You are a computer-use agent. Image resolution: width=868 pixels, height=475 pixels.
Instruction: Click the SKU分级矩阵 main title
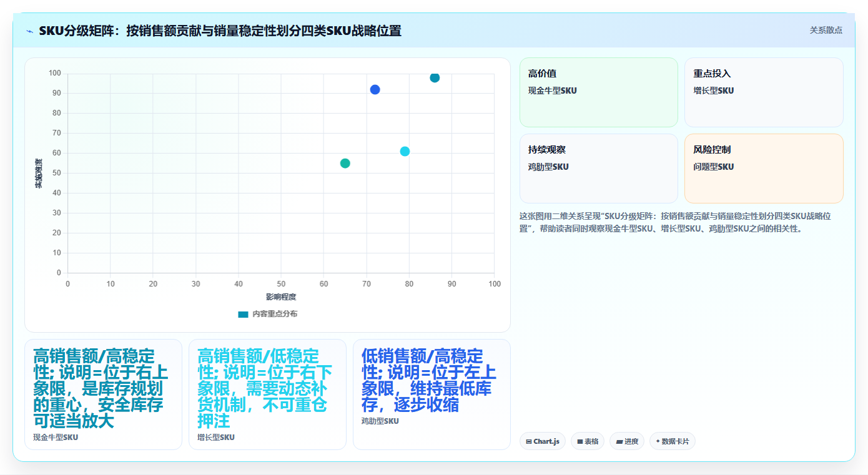pos(220,31)
